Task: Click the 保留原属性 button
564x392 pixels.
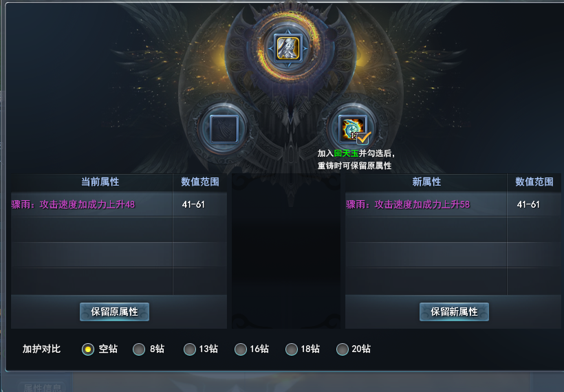Action: pos(114,312)
